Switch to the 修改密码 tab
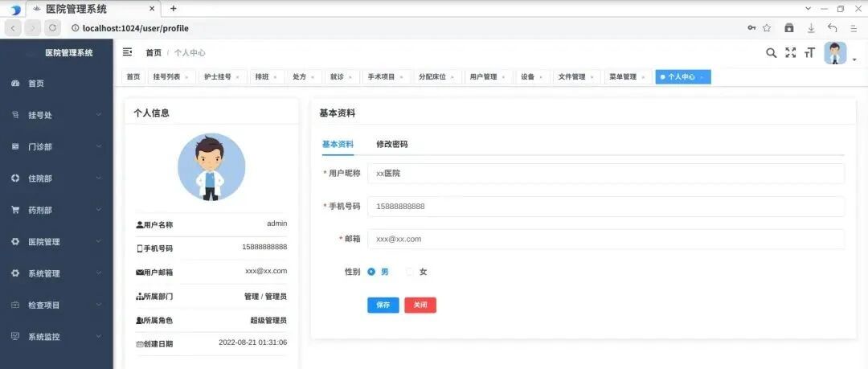Image resolution: width=868 pixels, height=369 pixels. coord(392,144)
